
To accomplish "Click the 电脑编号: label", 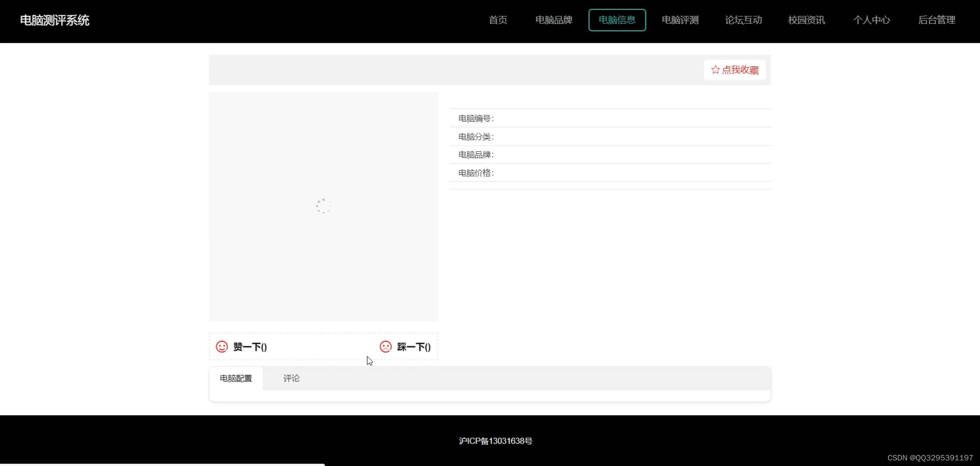I will [476, 118].
